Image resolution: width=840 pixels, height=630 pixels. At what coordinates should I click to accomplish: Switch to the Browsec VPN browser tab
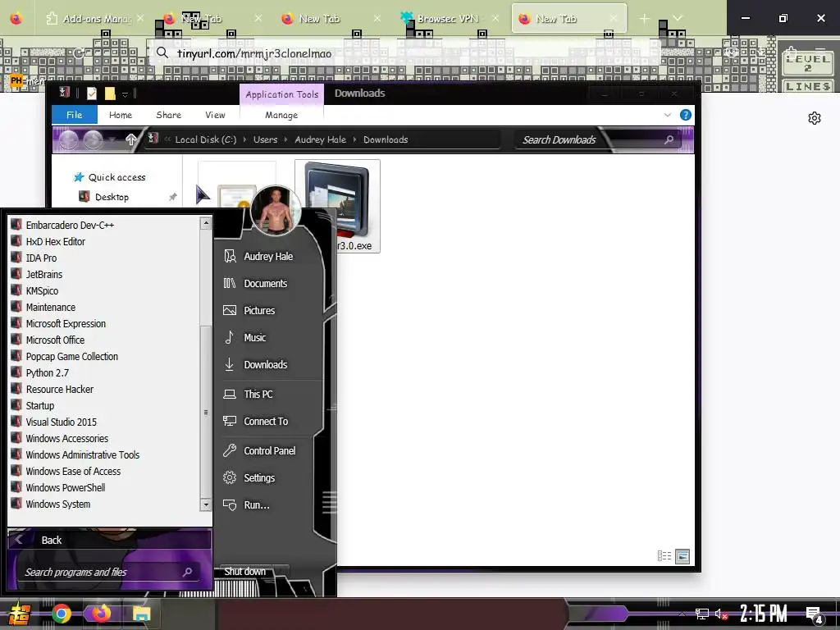(447, 19)
